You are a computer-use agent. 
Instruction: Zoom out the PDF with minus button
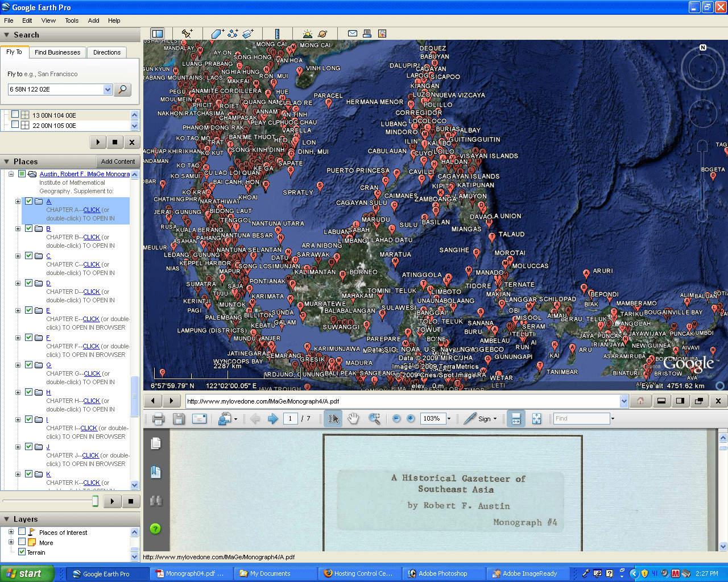coord(396,419)
